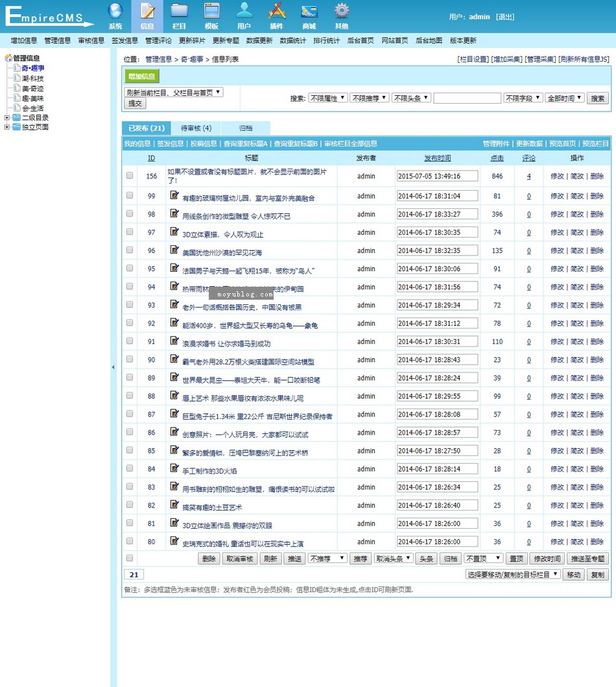The width and height of the screenshot is (616, 687).
Task: Open the 商城 card icon in the top navigation
Action: coord(309,11)
